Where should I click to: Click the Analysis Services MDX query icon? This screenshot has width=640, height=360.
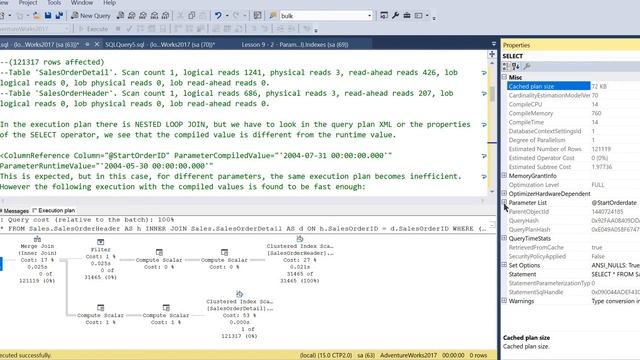point(131,16)
